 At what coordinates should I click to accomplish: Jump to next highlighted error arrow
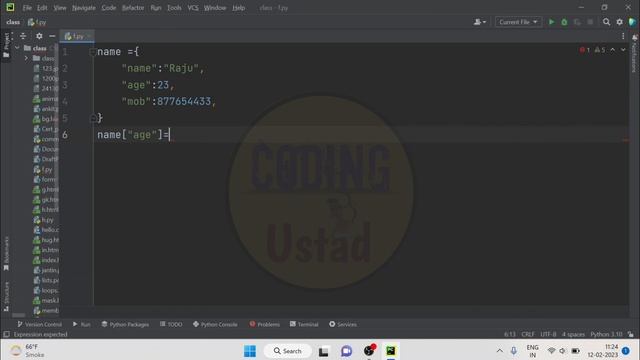point(623,50)
